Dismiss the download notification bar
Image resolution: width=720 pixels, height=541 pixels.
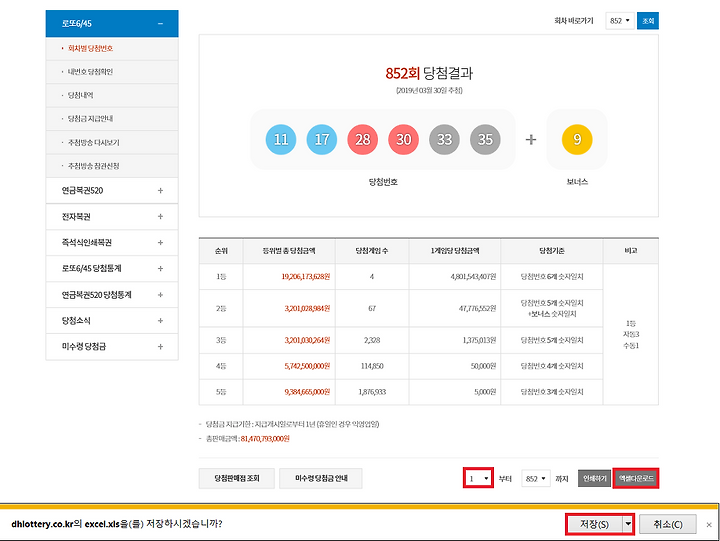coord(709,524)
